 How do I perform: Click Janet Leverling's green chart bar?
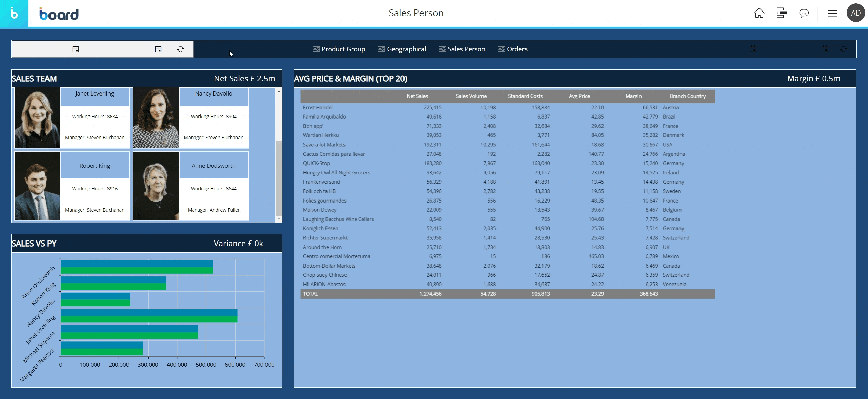149,319
